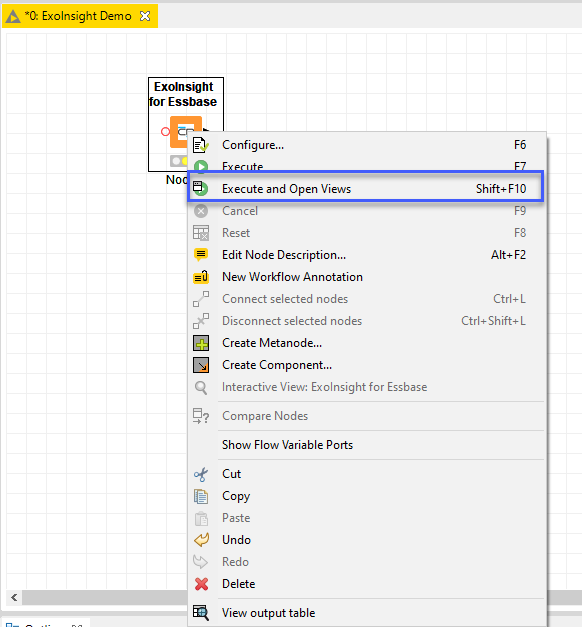Click the Paste clipboard icon

click(201, 519)
